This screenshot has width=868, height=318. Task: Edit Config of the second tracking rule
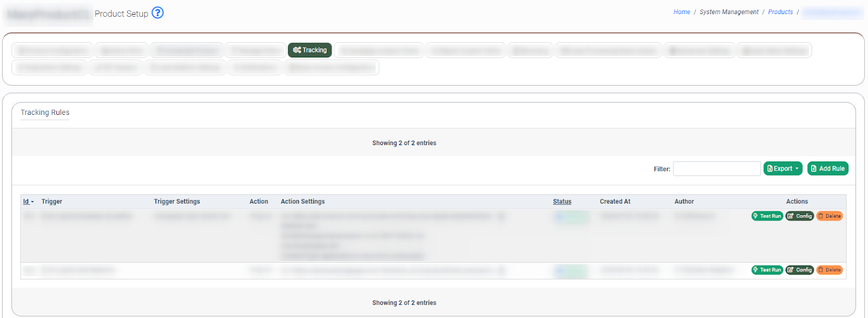pyautogui.click(x=800, y=270)
